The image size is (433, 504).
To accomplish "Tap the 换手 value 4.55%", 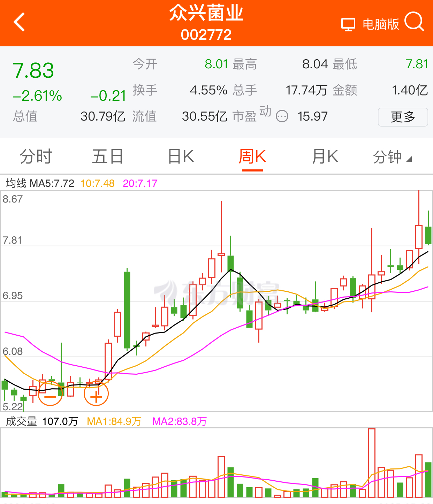I will tap(208, 90).
